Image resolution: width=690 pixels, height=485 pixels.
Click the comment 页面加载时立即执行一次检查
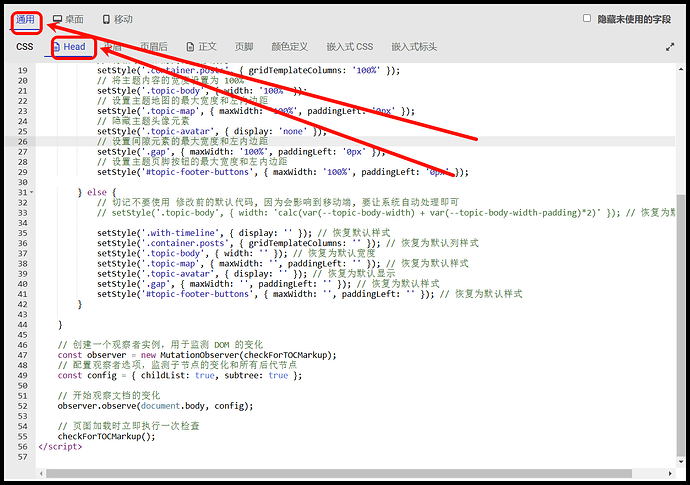click(128, 426)
